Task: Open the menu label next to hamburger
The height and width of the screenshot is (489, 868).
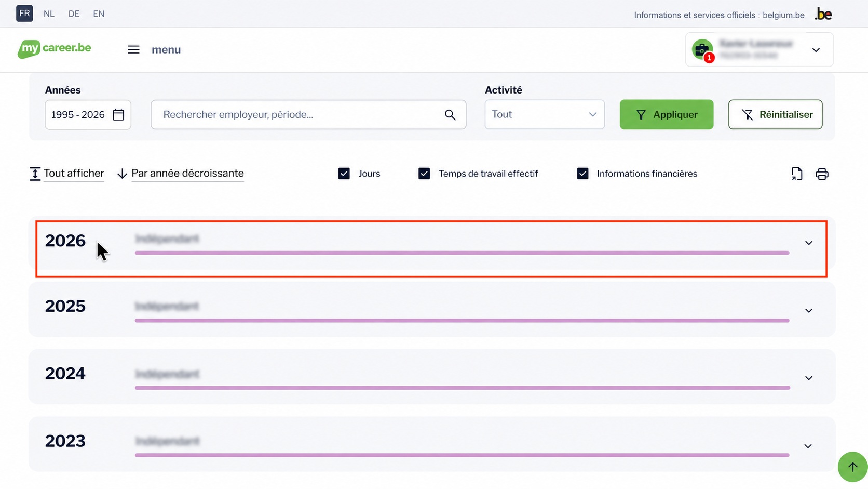Action: click(x=166, y=50)
